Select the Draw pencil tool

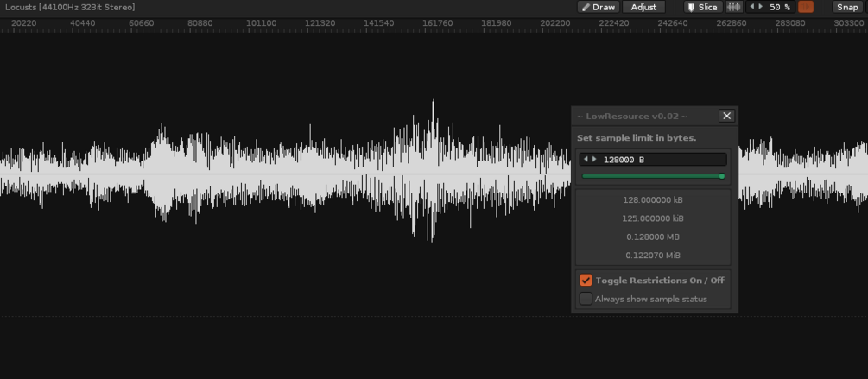(599, 7)
